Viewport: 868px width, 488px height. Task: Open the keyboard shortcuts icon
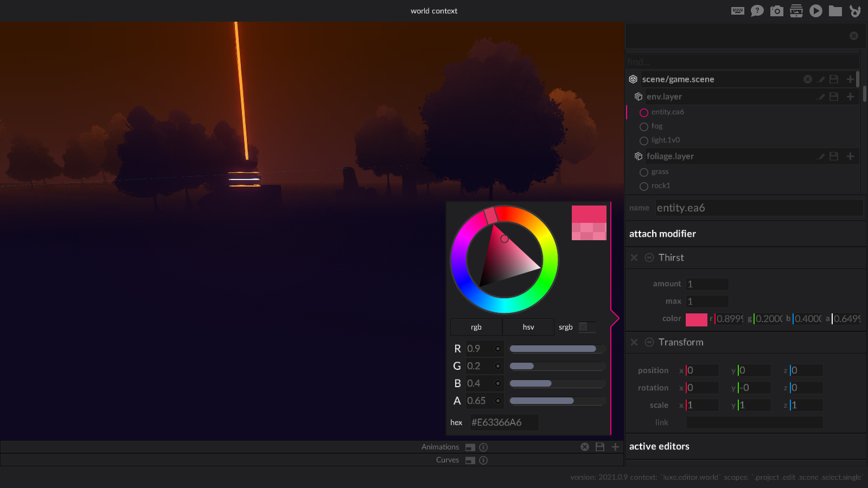[x=738, y=11]
